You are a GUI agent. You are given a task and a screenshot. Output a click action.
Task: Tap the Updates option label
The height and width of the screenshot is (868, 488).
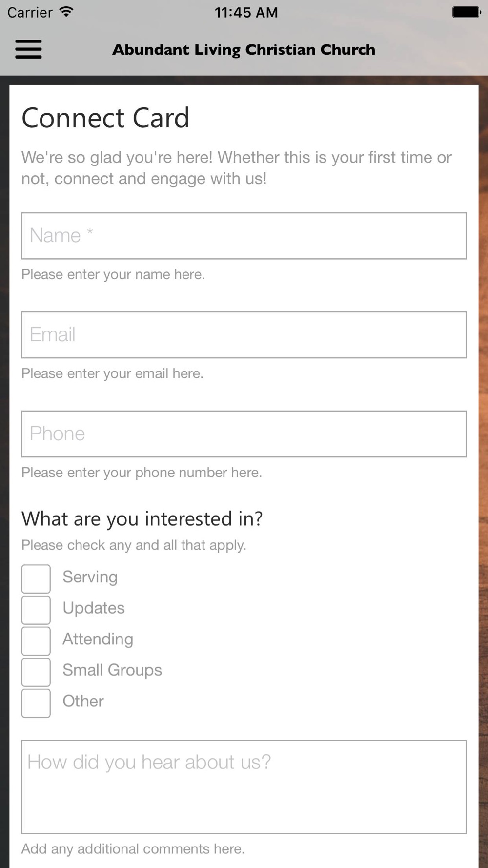tap(94, 608)
